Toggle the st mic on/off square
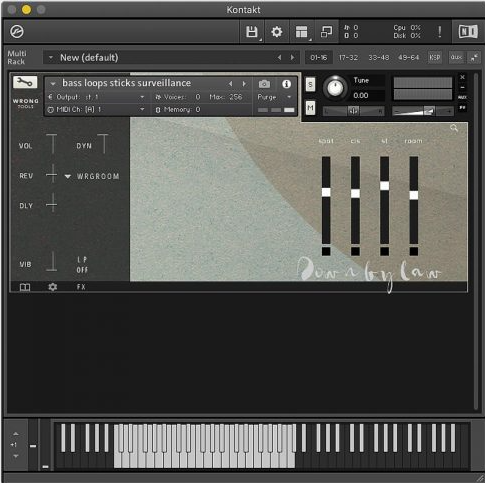485x483 pixels. [x=384, y=251]
